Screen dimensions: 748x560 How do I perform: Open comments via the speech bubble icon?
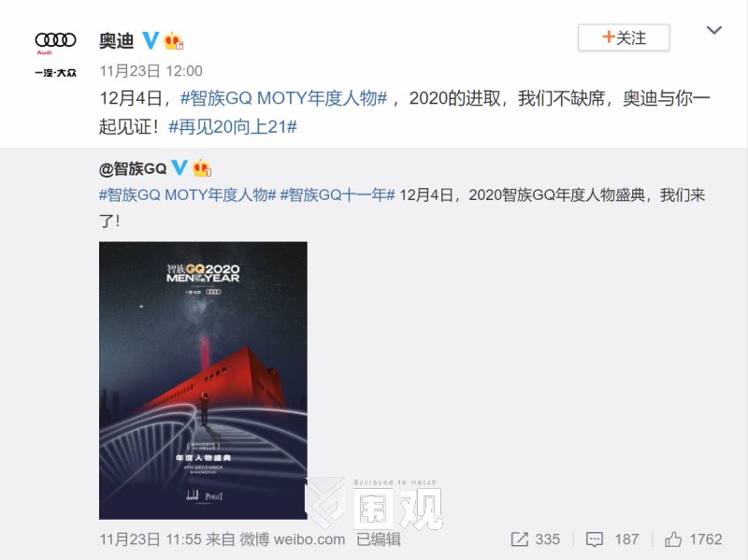point(595,539)
